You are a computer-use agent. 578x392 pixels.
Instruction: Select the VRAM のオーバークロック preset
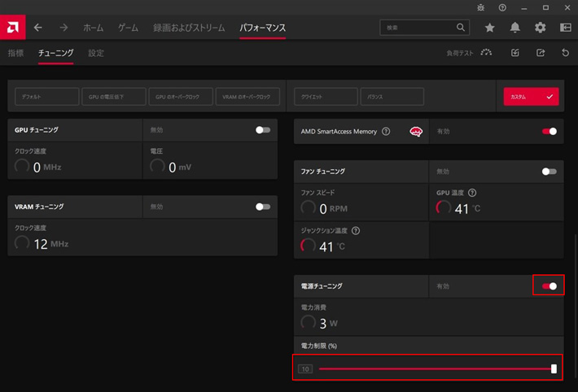tap(247, 97)
